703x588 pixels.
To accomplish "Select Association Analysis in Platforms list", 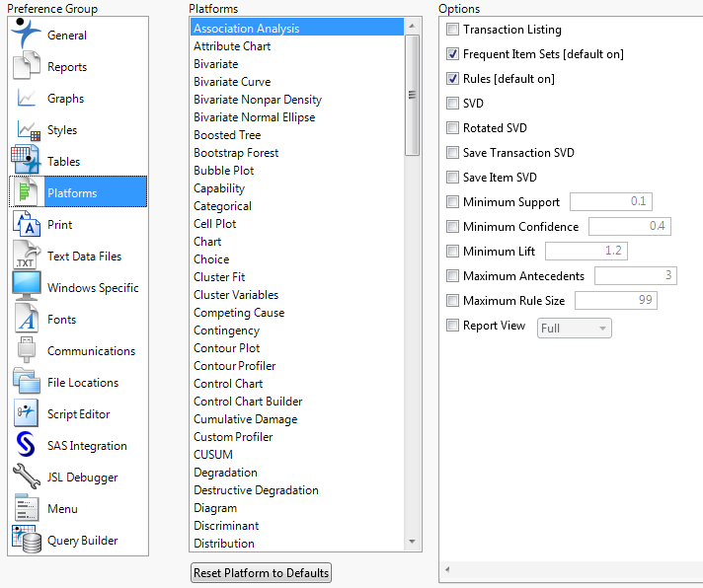I will pyautogui.click(x=297, y=29).
